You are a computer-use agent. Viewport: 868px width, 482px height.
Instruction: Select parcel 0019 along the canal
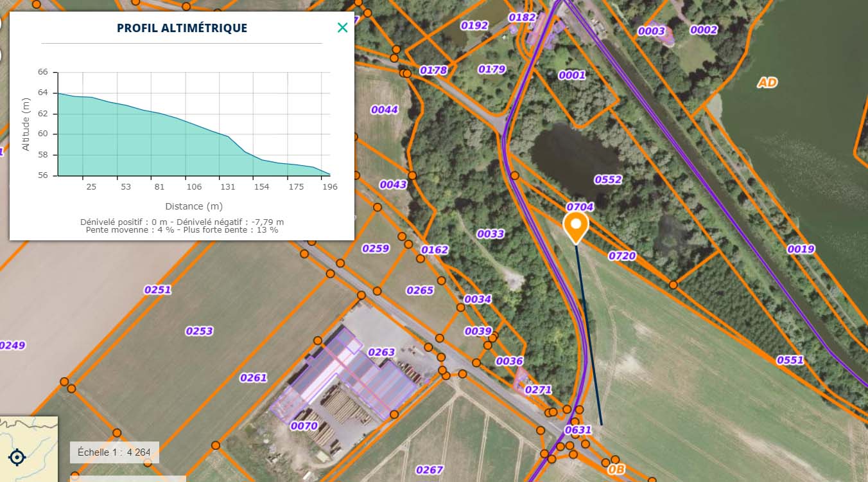pos(800,249)
